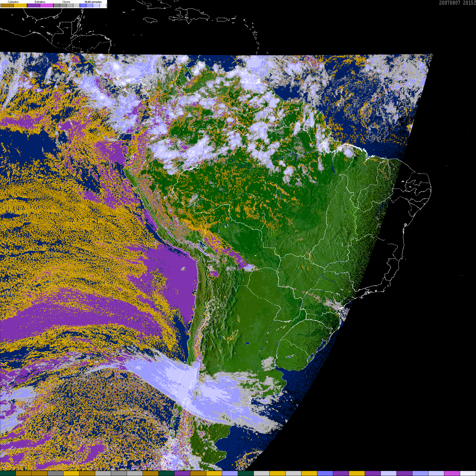Select the darkest gray Cirros legend swatch
476x476 pixels.
pos(57,5)
